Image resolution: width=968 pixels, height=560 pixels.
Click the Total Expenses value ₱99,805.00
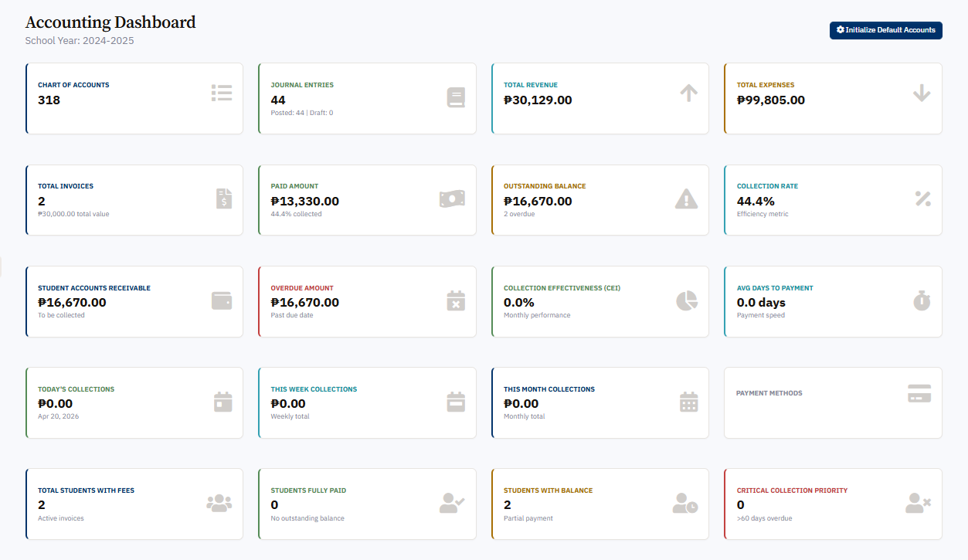click(x=771, y=100)
